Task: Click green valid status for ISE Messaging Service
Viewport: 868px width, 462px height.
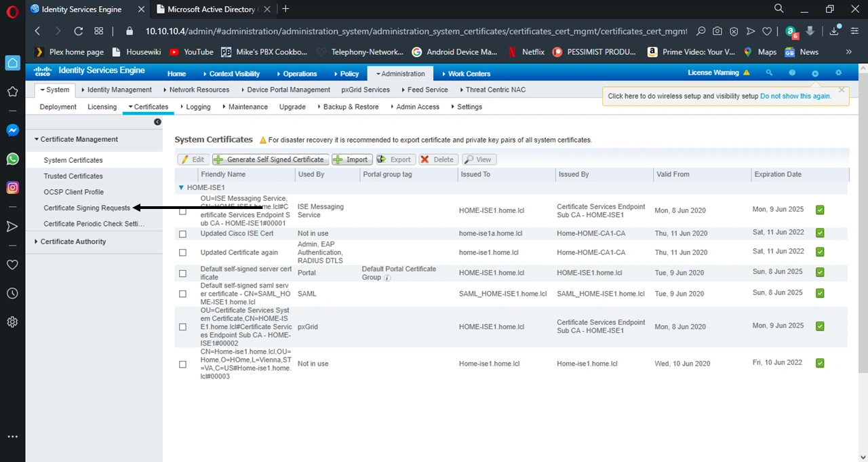Action: (x=820, y=210)
